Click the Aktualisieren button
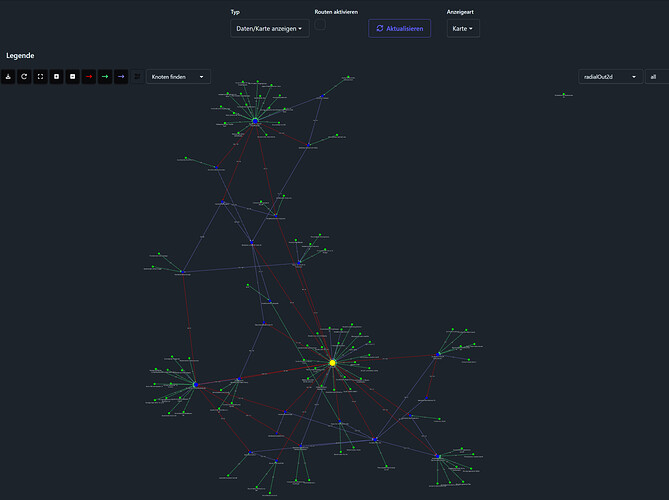 (400, 29)
